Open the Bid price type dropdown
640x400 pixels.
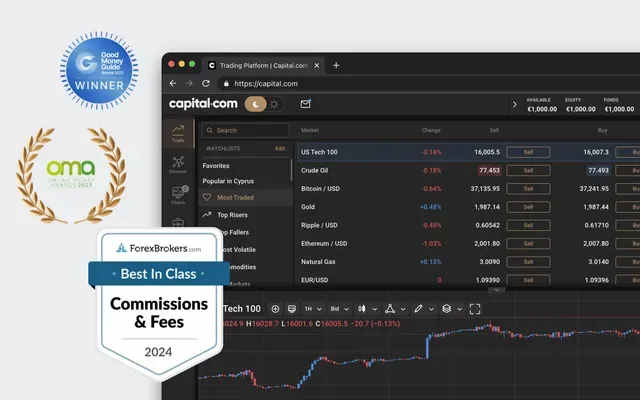[x=343, y=308]
